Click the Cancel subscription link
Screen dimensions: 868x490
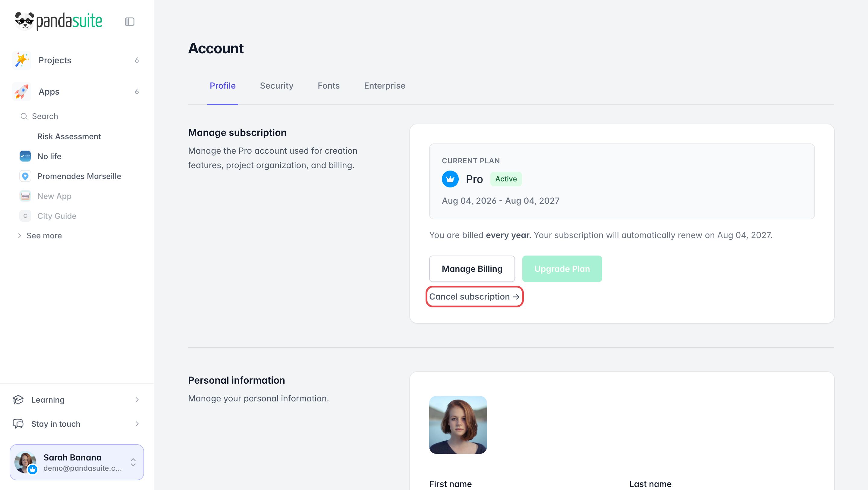[x=474, y=297]
